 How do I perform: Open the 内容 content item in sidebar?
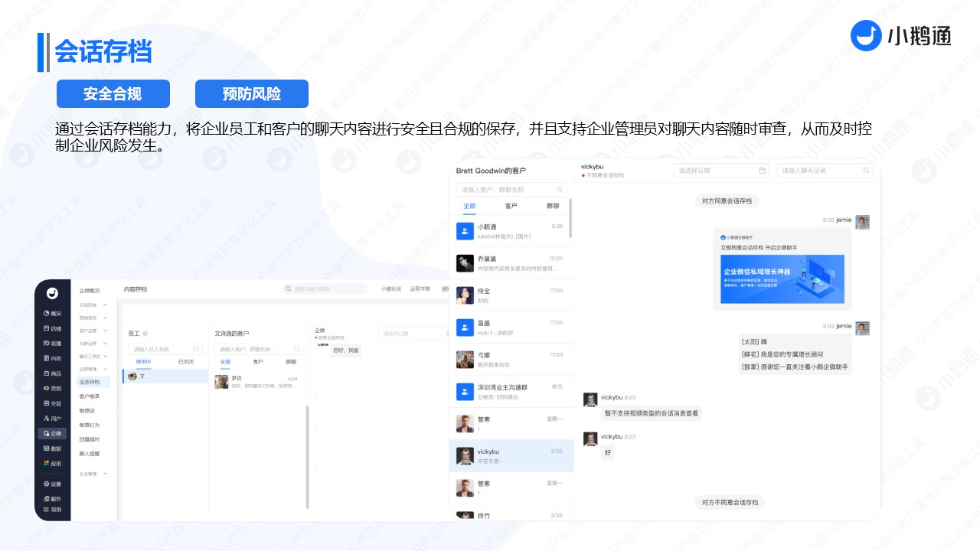click(53, 358)
